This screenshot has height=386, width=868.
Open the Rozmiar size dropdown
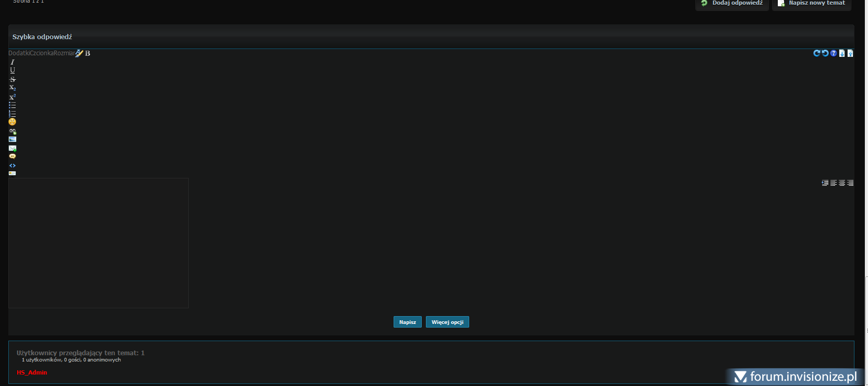coord(64,53)
